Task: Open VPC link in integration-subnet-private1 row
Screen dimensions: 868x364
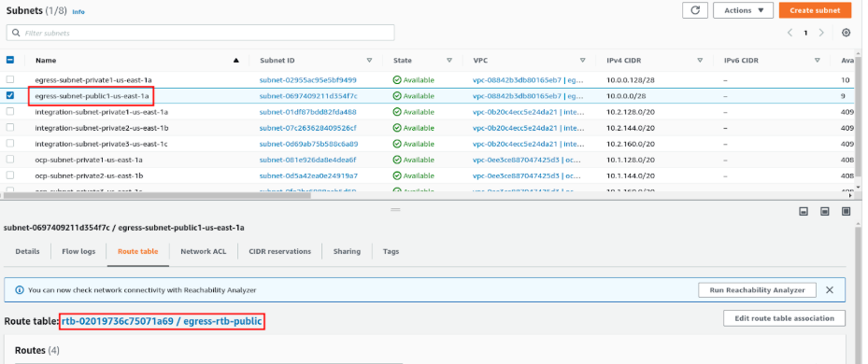Action: click(x=529, y=112)
